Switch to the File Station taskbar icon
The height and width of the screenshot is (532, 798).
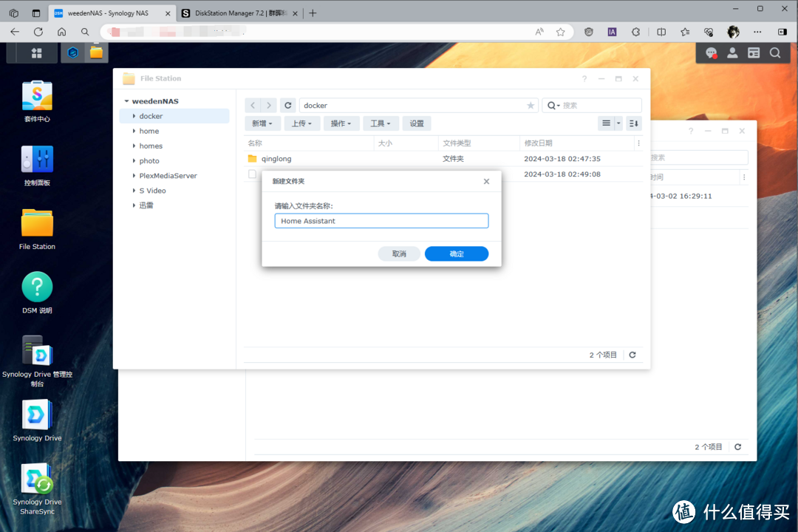[x=96, y=53]
